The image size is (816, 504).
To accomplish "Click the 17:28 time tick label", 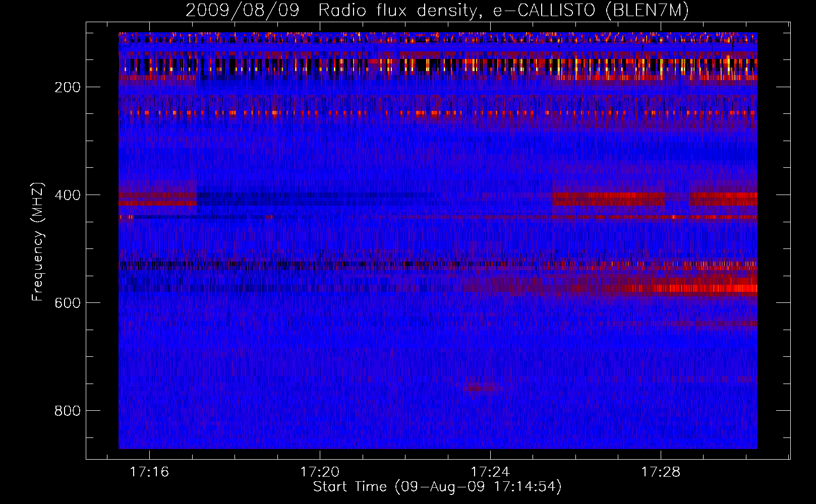I will coord(661,472).
